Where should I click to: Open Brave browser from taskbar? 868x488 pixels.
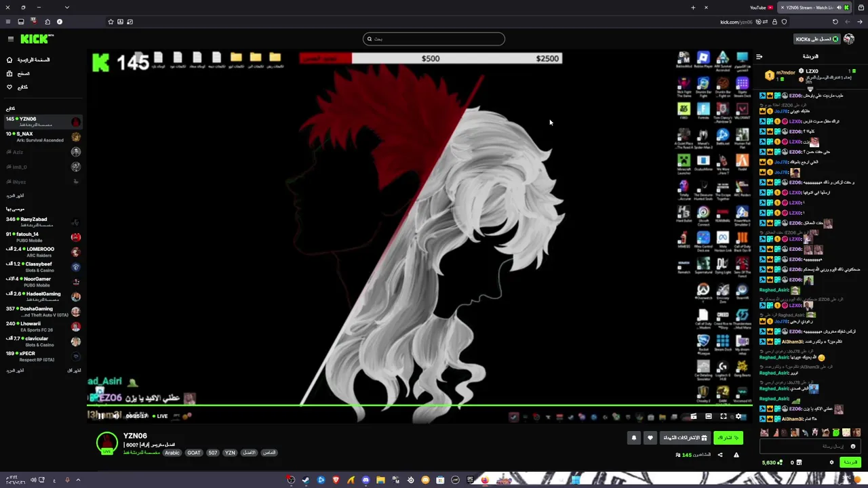[336, 480]
